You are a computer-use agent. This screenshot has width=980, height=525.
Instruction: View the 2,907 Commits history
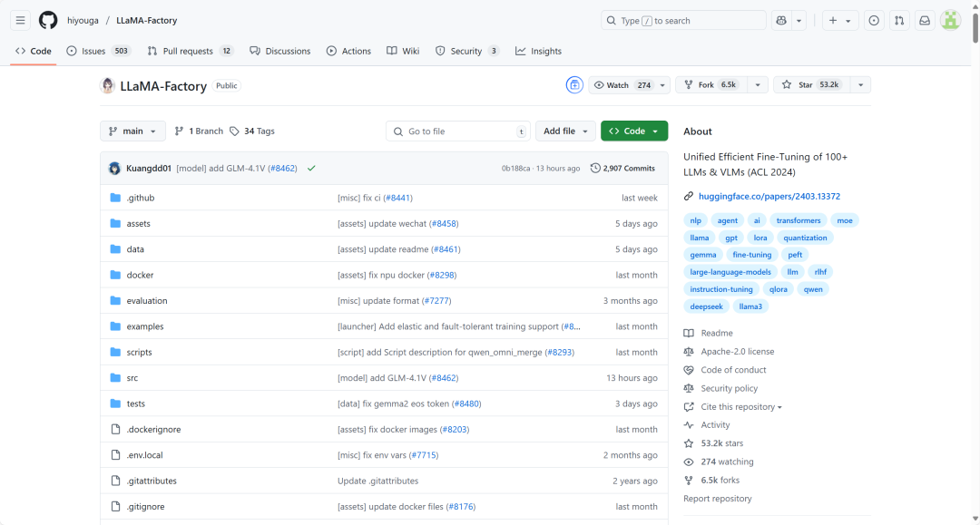(x=622, y=169)
